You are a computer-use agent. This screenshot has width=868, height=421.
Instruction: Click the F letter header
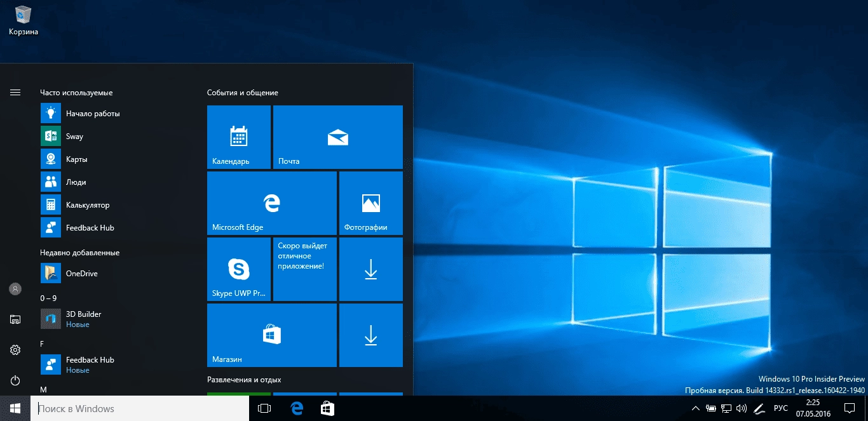pyautogui.click(x=42, y=344)
